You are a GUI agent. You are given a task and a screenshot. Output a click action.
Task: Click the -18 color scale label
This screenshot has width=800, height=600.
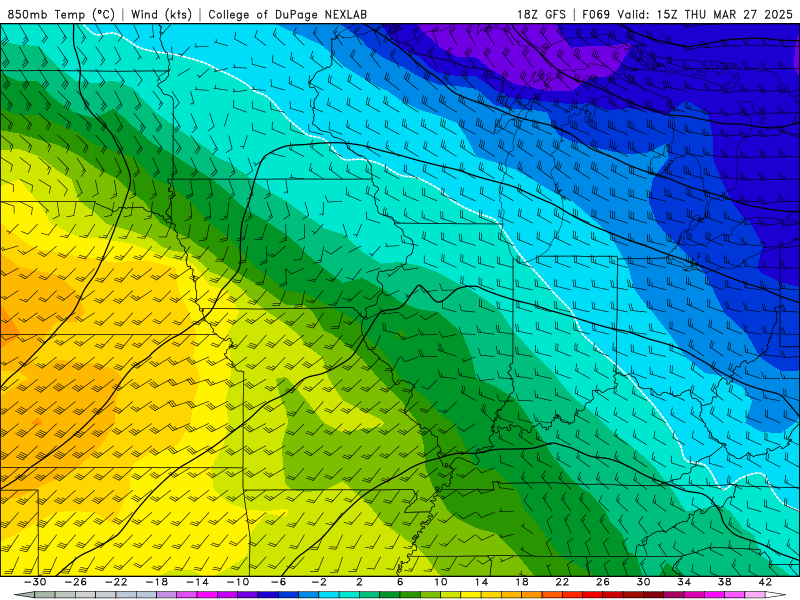click(x=157, y=582)
